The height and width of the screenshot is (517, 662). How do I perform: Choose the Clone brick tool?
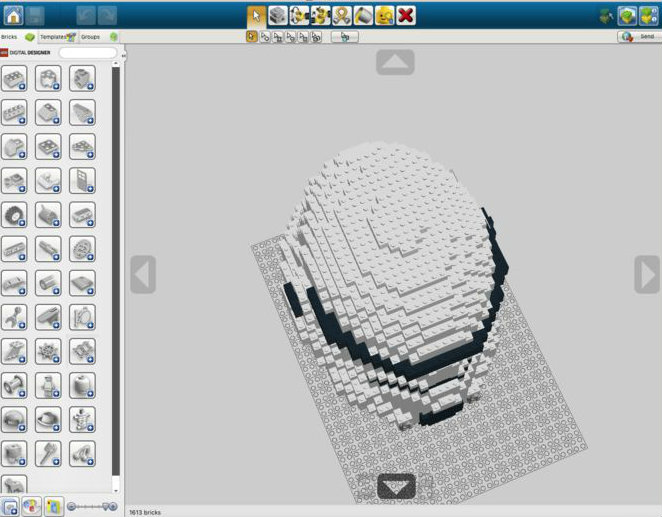tap(278, 16)
